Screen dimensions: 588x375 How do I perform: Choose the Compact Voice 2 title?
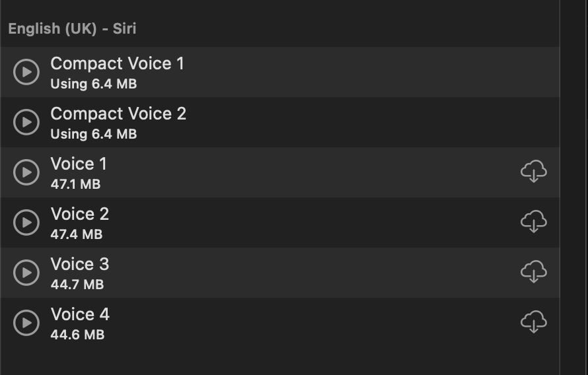pyautogui.click(x=118, y=114)
